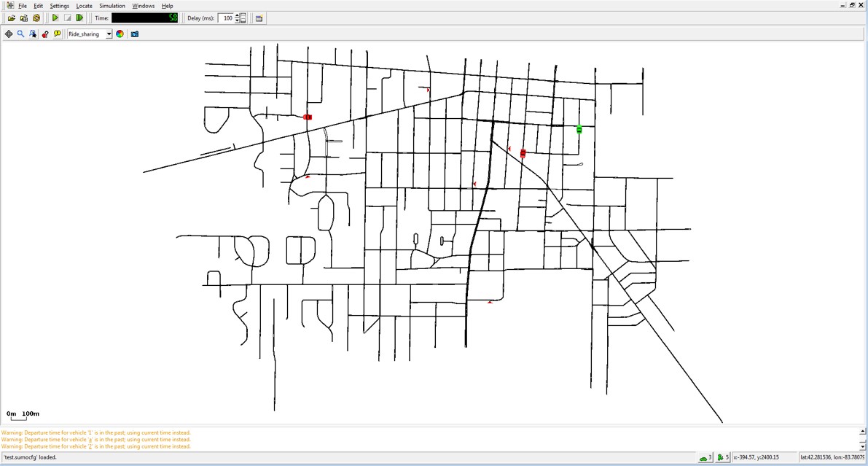Stop the simulation

[x=68, y=18]
